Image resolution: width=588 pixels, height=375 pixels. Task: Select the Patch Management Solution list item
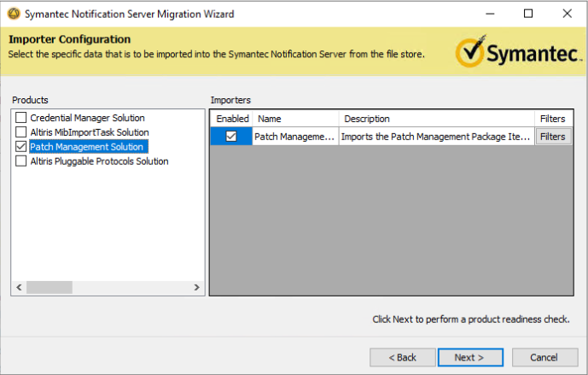[87, 147]
